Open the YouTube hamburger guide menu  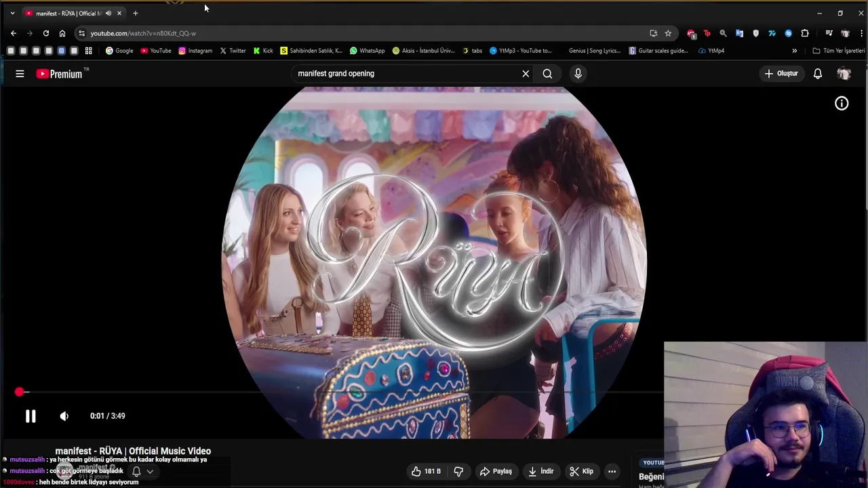pyautogui.click(x=20, y=74)
